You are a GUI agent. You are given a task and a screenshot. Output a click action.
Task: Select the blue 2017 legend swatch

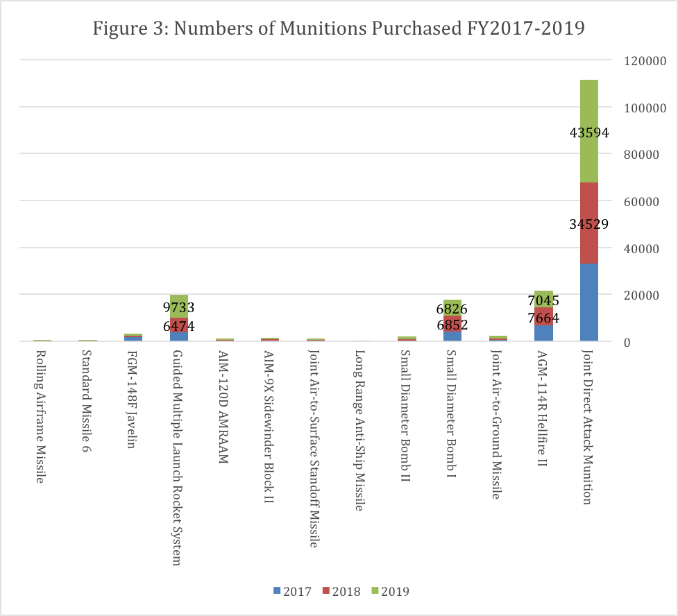pos(278,592)
